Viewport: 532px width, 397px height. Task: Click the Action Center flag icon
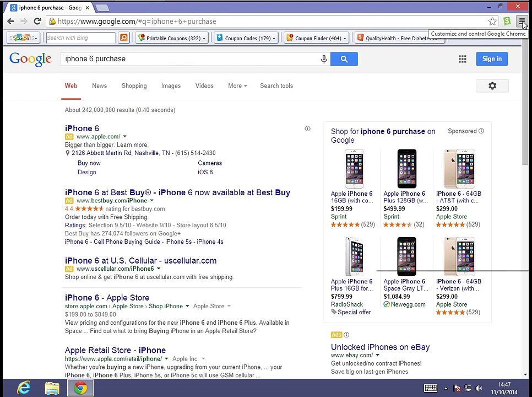[457, 388]
